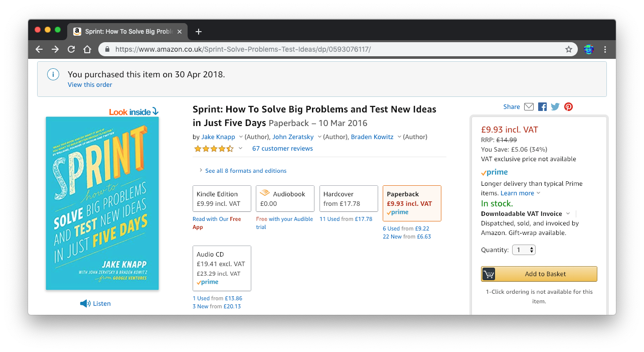Expand the Learn more dropdown arrow

click(539, 193)
